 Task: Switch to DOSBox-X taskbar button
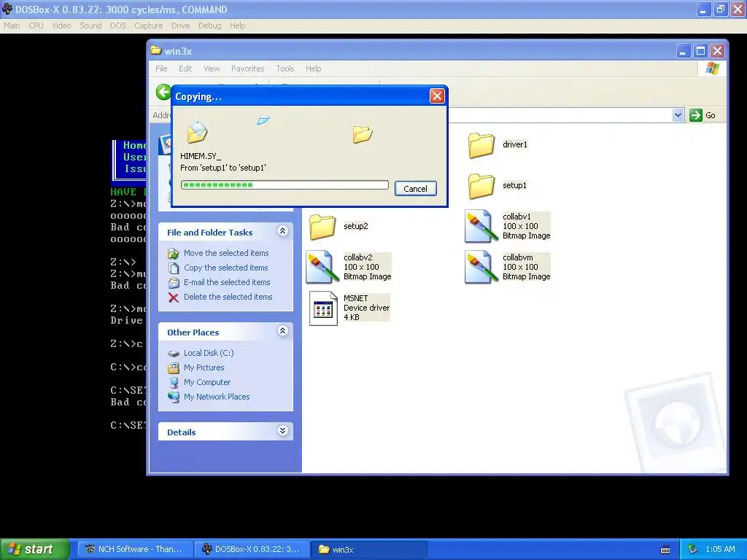[x=253, y=550]
